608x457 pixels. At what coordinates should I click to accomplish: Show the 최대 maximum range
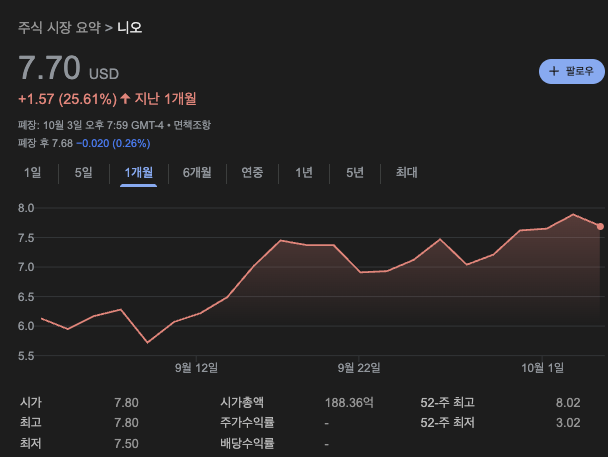(406, 173)
